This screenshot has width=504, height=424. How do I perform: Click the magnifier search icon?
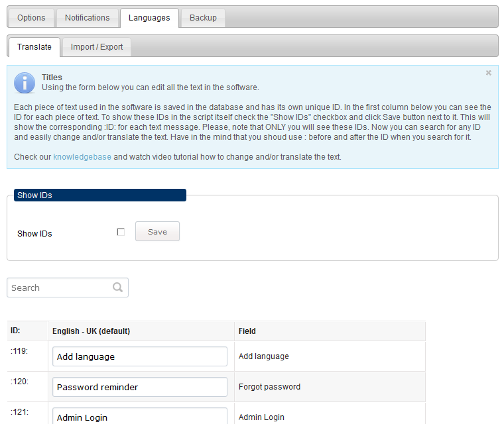pos(117,287)
